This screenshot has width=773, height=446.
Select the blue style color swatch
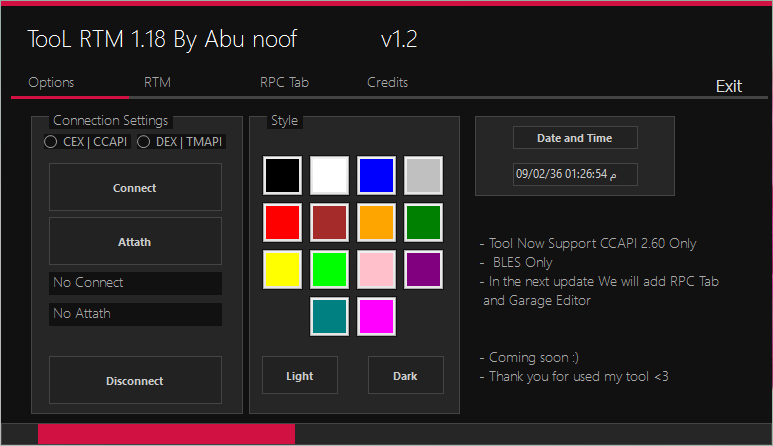tap(377, 175)
